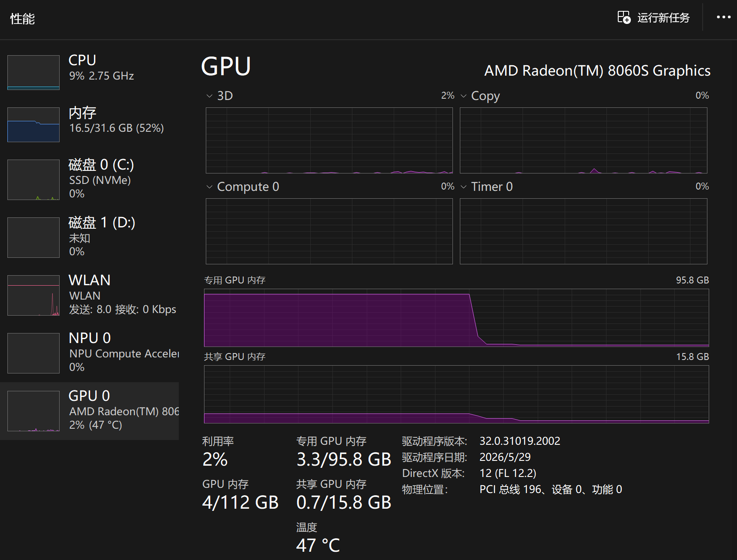Click the 性能 page title

[22, 19]
